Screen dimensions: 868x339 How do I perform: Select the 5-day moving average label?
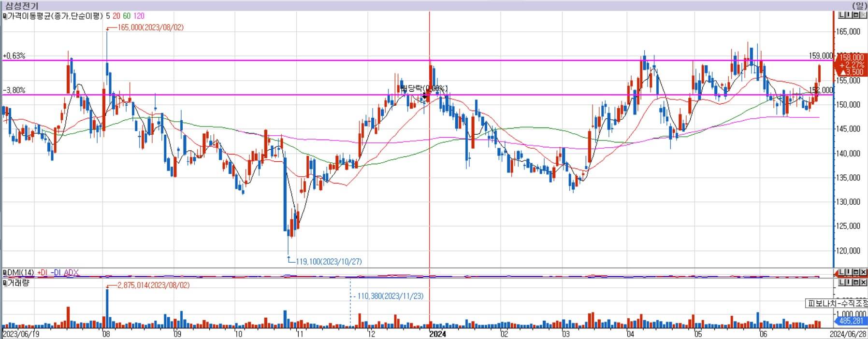(x=108, y=16)
